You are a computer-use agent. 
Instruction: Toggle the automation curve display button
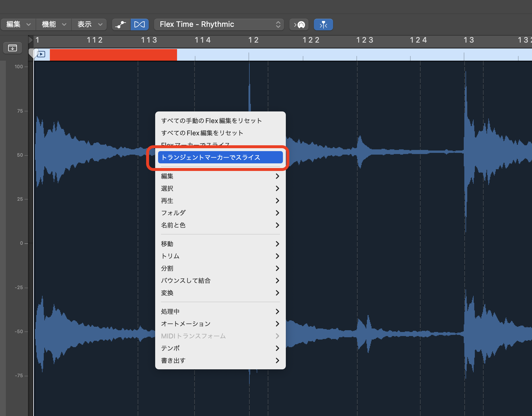(121, 25)
